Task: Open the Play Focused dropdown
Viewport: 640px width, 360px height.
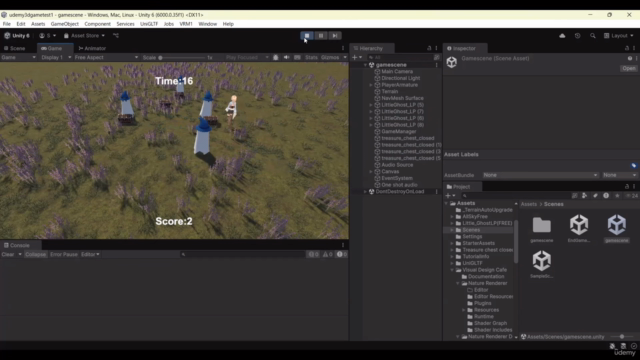Action: click(x=247, y=58)
